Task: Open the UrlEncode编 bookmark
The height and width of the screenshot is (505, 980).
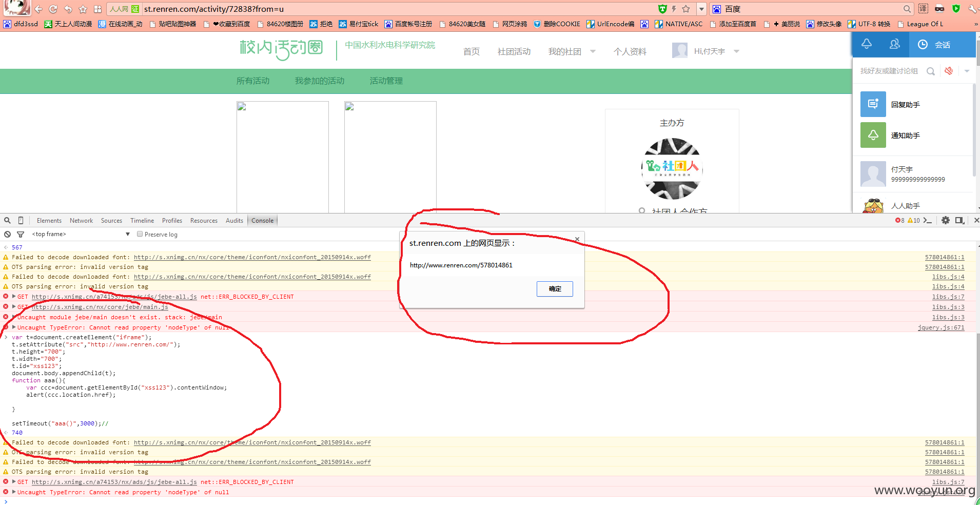Action: point(611,24)
